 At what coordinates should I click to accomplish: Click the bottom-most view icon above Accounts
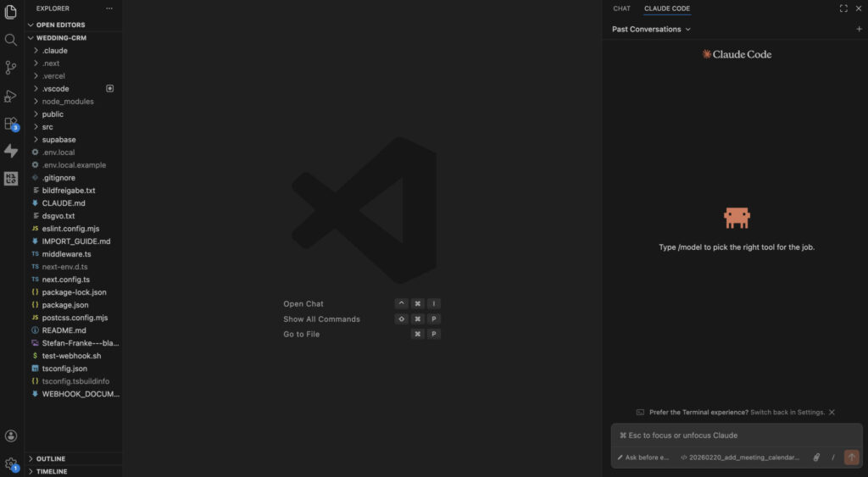(x=10, y=178)
